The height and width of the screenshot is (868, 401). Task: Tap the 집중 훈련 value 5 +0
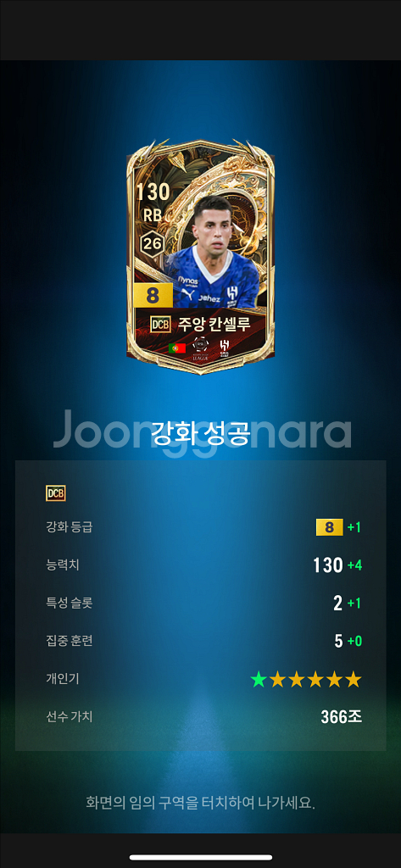348,641
